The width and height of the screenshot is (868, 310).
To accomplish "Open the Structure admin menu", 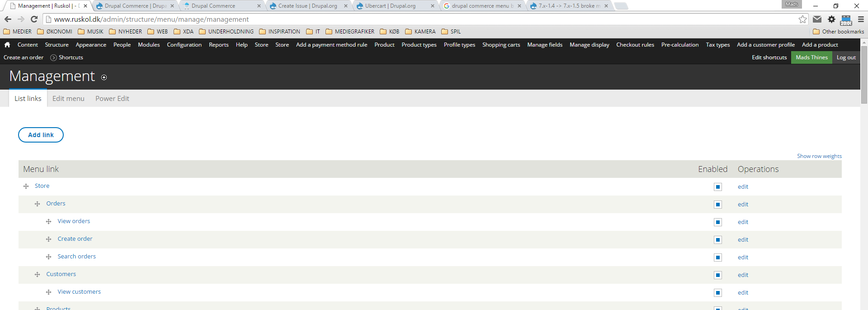I will pyautogui.click(x=57, y=45).
